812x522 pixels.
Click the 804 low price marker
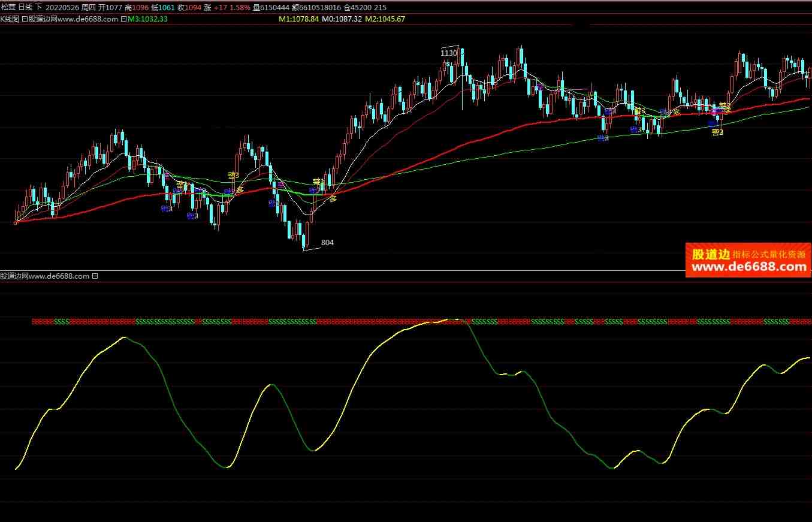pos(327,243)
